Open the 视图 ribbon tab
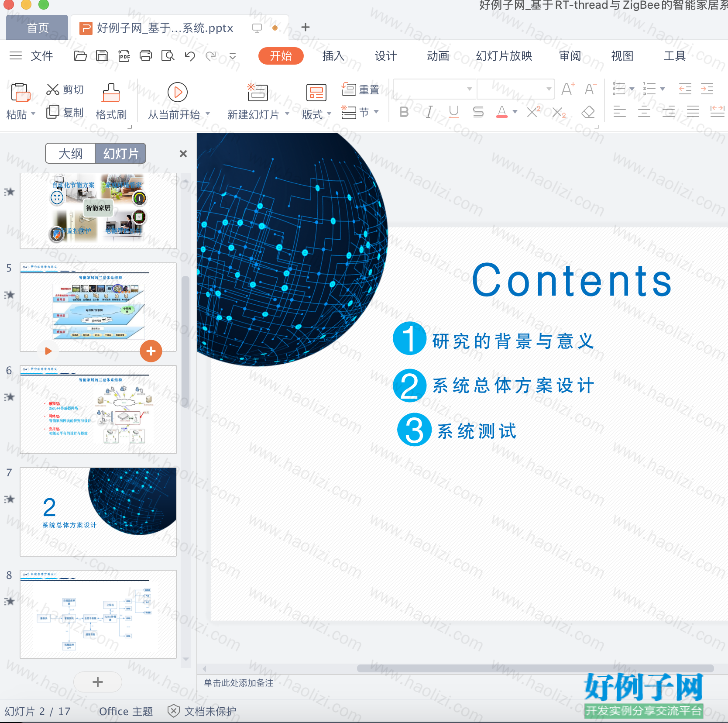Image resolution: width=728 pixels, height=723 pixels. click(622, 56)
